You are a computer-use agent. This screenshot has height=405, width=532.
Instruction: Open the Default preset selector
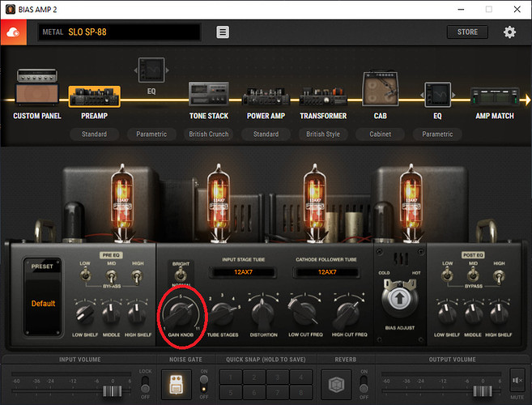(x=43, y=304)
